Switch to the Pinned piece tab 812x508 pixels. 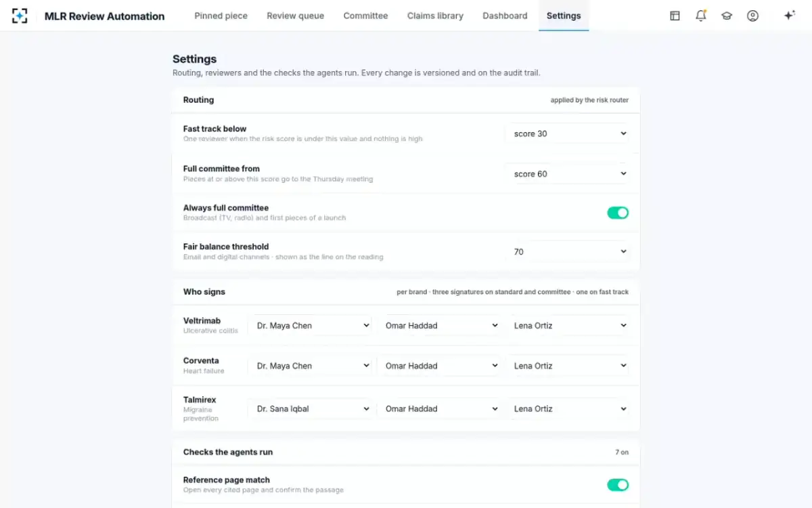click(221, 16)
